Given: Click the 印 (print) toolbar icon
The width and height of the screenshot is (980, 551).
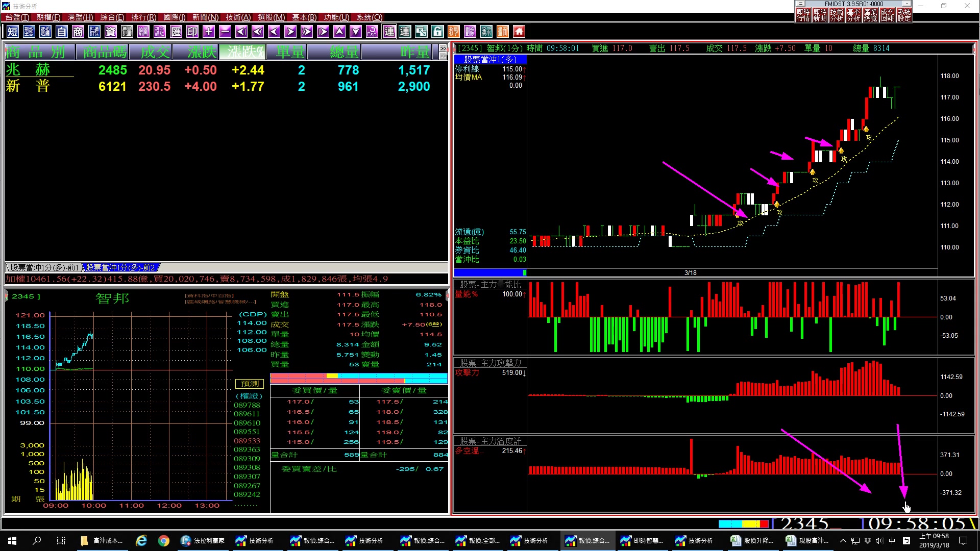Looking at the screenshot, I should tap(192, 32).
